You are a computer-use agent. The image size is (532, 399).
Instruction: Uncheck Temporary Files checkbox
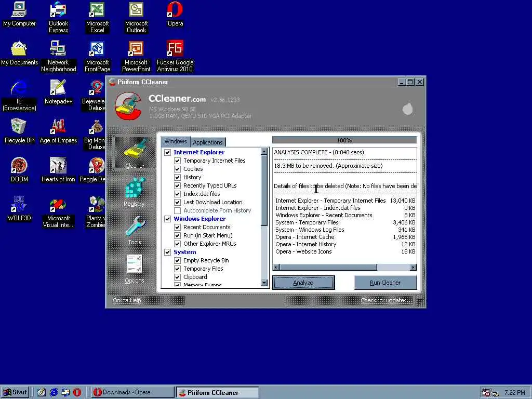point(178,269)
